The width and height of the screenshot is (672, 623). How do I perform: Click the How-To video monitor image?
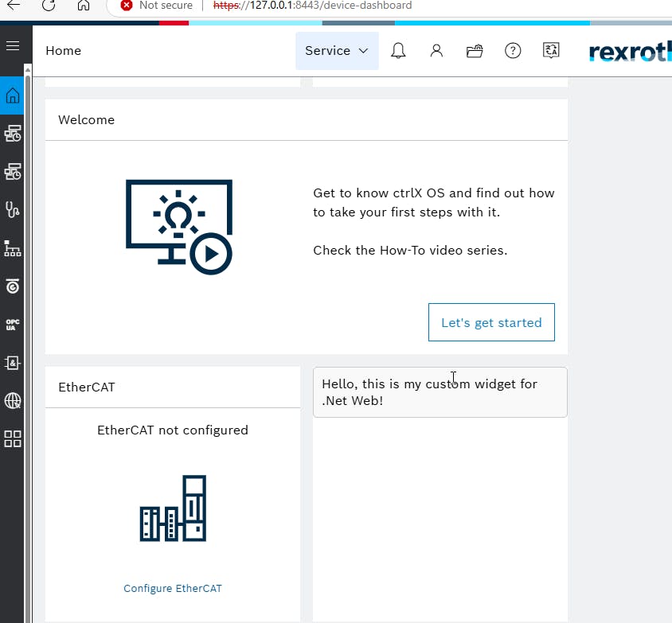179,227
